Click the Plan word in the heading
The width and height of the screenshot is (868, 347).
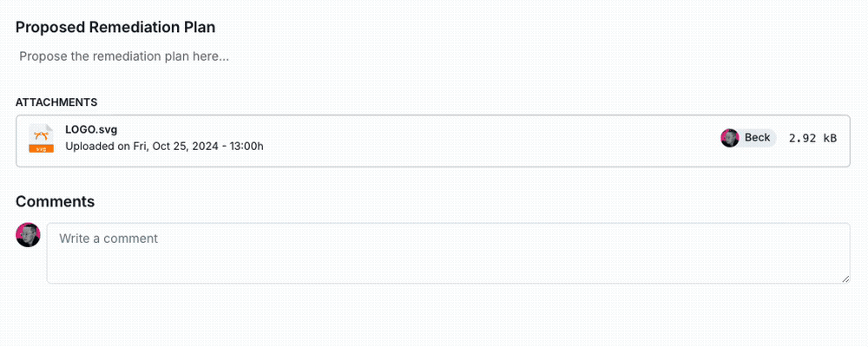pyautogui.click(x=200, y=27)
